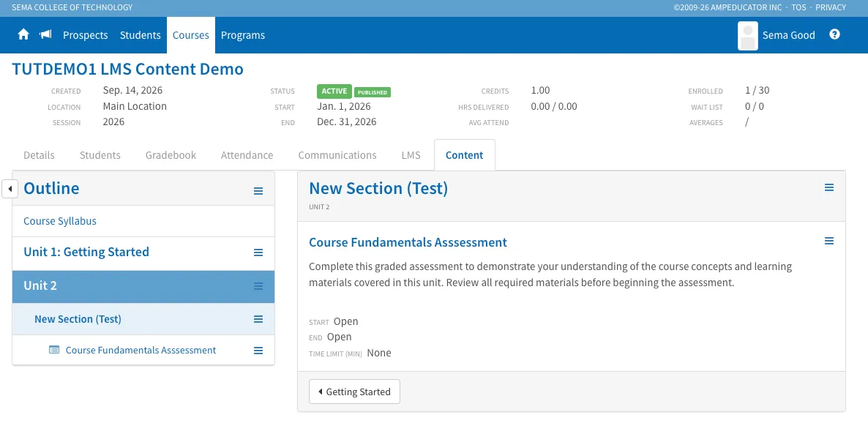Open Course Fundamentals Asssessment in the outline
Image resolution: width=868 pixels, height=423 pixels.
coord(141,350)
